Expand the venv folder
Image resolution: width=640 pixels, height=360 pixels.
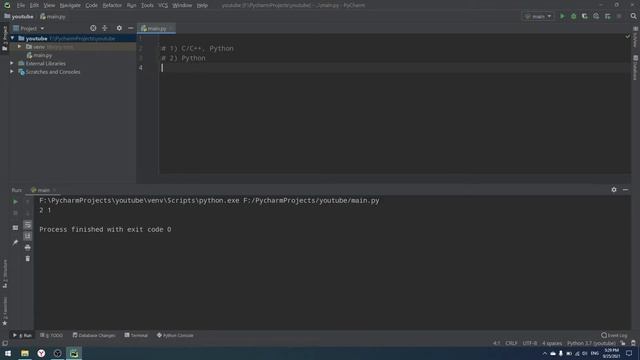[x=19, y=47]
